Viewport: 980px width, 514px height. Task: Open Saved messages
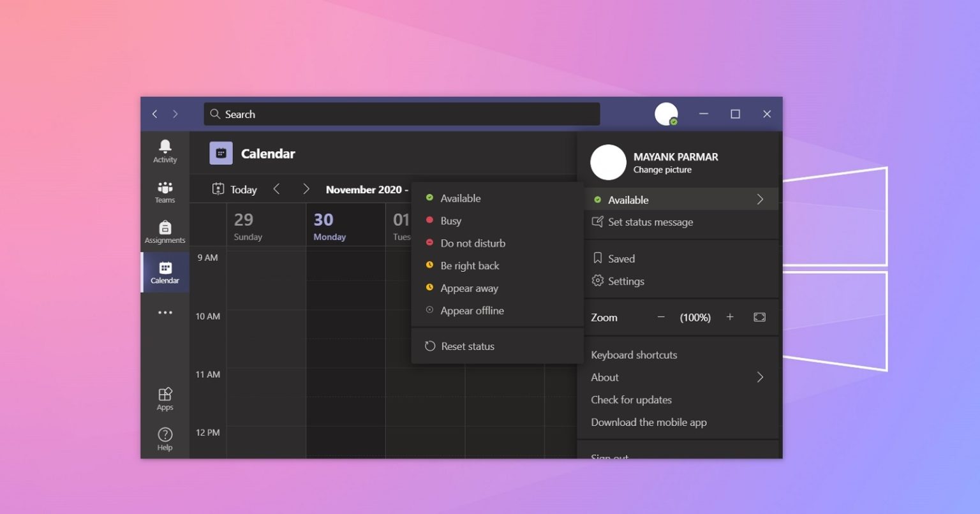[x=622, y=258]
